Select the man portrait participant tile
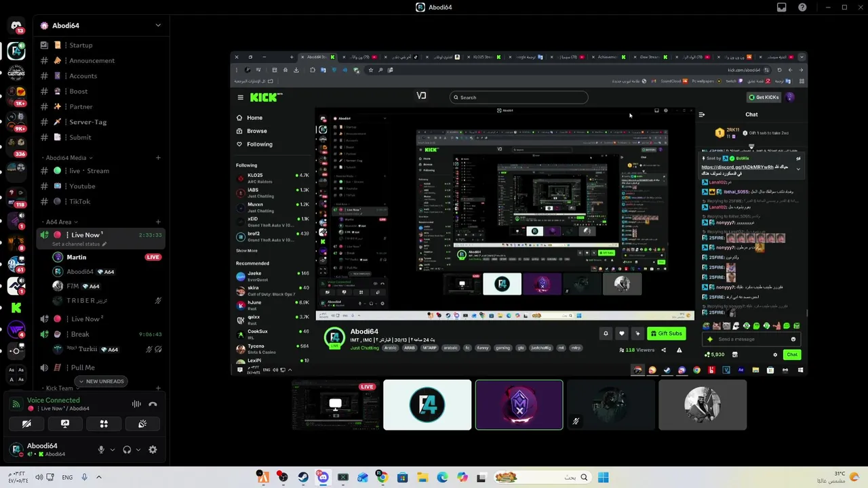This screenshot has width=868, height=488. tap(703, 405)
